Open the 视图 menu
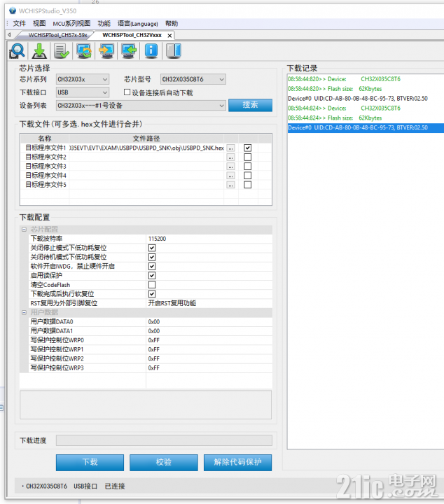 click(39, 24)
